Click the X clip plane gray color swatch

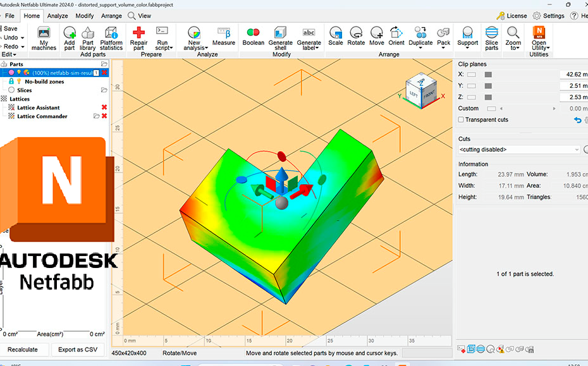pyautogui.click(x=488, y=75)
